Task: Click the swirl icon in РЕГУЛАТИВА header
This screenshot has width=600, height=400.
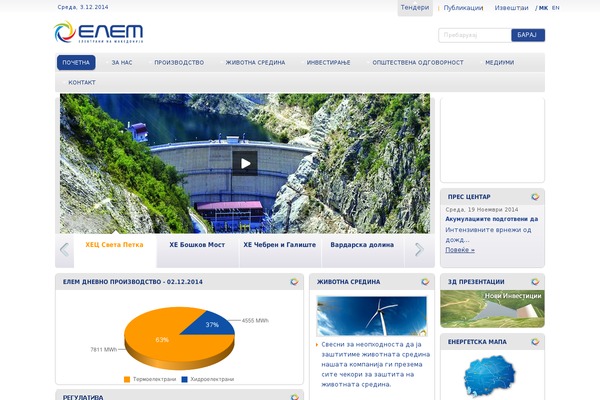Action: tap(294, 397)
